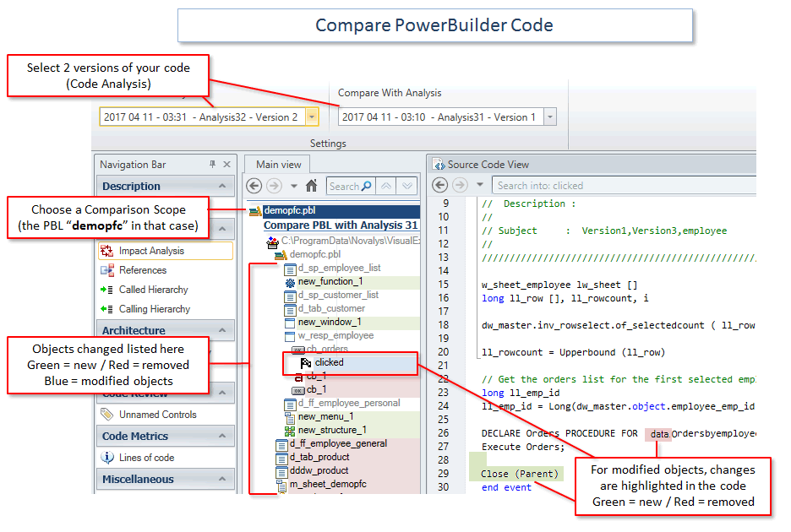Image resolution: width=791 pixels, height=532 pixels.
Task: Click the Called Hierarchy green arrow icon
Action: (106, 290)
